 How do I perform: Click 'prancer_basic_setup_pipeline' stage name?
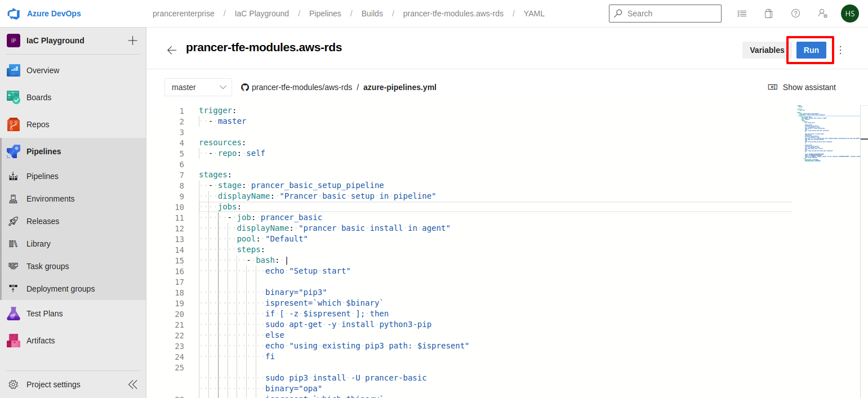(318, 186)
